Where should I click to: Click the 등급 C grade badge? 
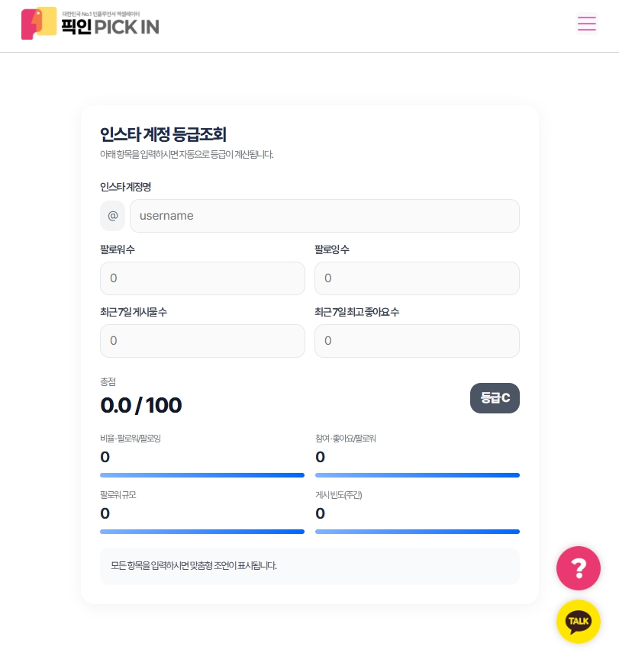tap(495, 398)
